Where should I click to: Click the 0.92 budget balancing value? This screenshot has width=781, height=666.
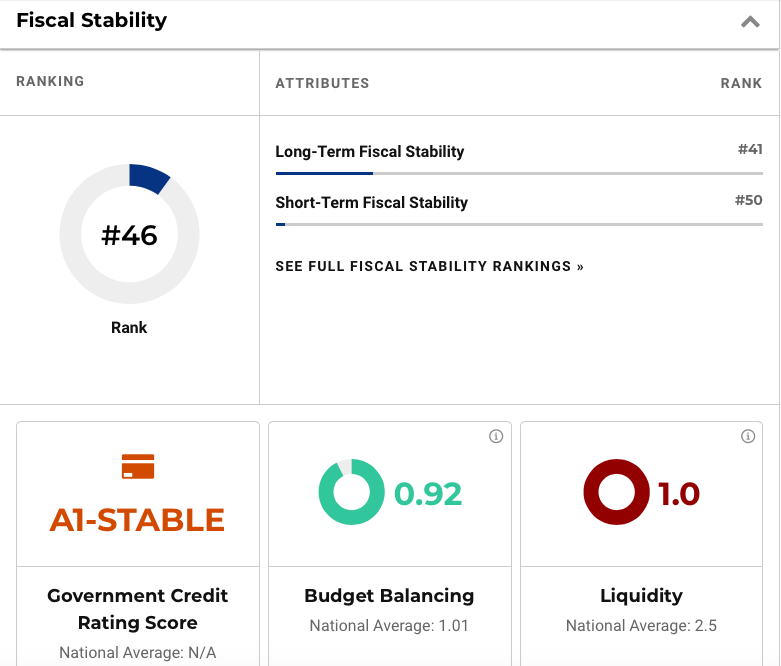click(x=428, y=494)
